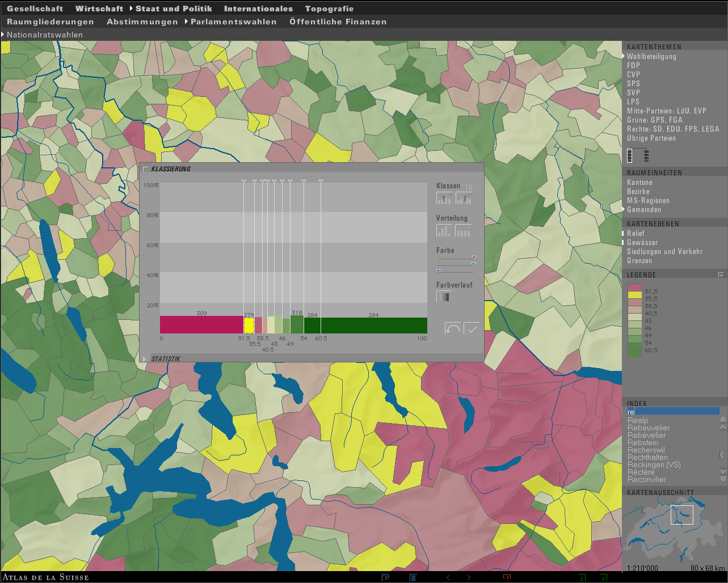Click the 31.5 legend color swatch
The height and width of the screenshot is (583, 728).
(635, 288)
